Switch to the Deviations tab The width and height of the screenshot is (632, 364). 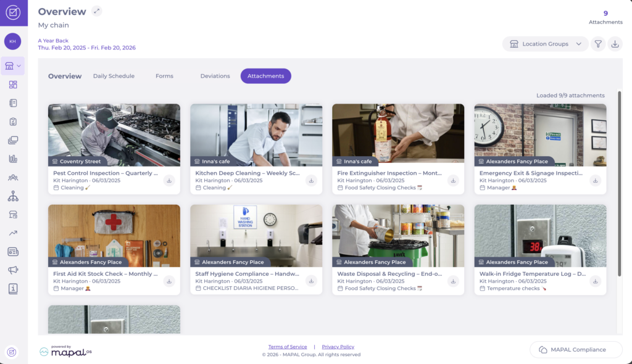coord(215,76)
